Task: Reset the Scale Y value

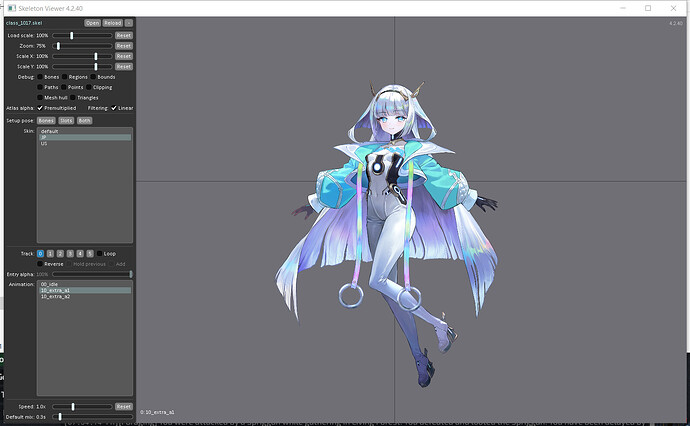Action: 124,66
